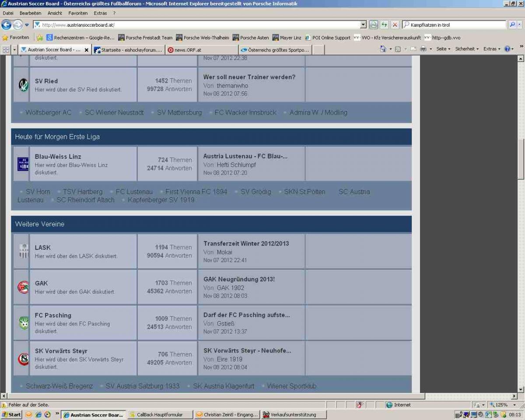This screenshot has height=420, width=525.
Task: Open user profile Hefti Schlumpf
Action: (x=236, y=165)
